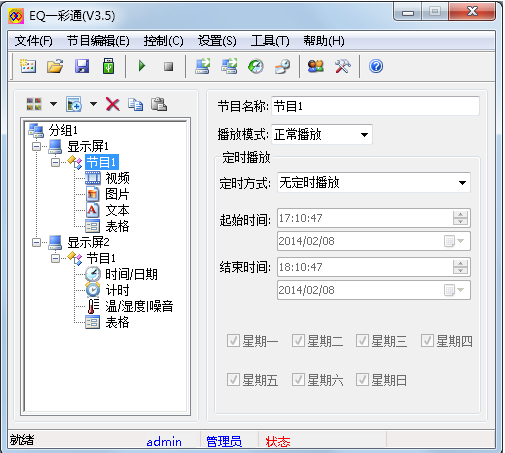Click the blue question mark help icon
Viewport: 505px width, 453px height.
pyautogui.click(x=376, y=66)
